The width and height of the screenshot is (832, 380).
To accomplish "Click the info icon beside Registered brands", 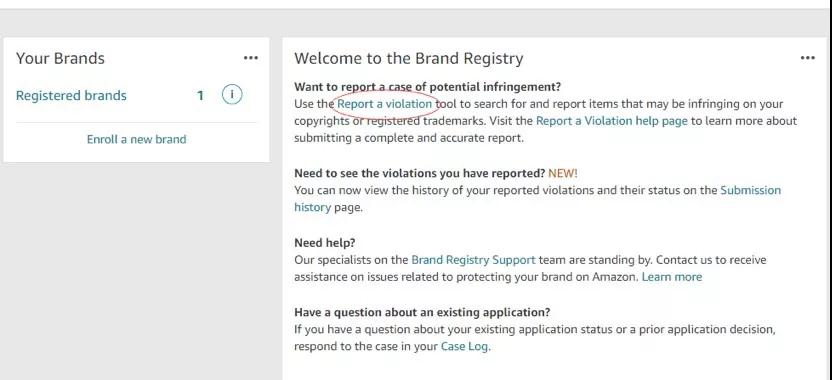I will pos(232,95).
